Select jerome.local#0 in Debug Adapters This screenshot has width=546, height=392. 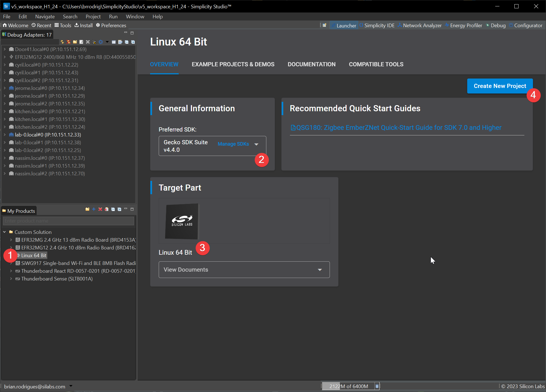pos(50,88)
